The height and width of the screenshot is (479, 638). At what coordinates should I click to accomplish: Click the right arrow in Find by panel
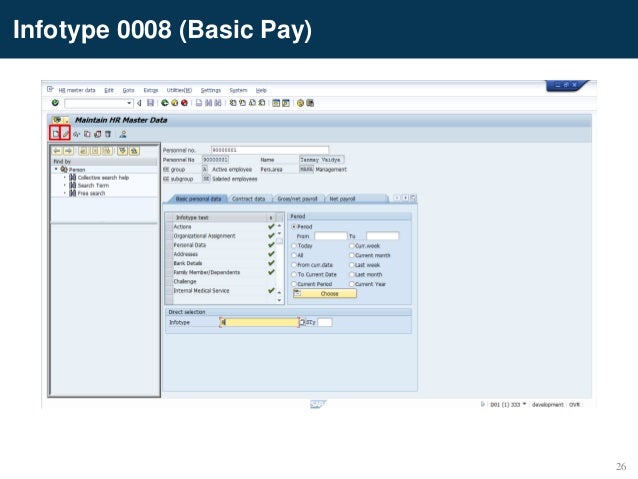tap(68, 151)
